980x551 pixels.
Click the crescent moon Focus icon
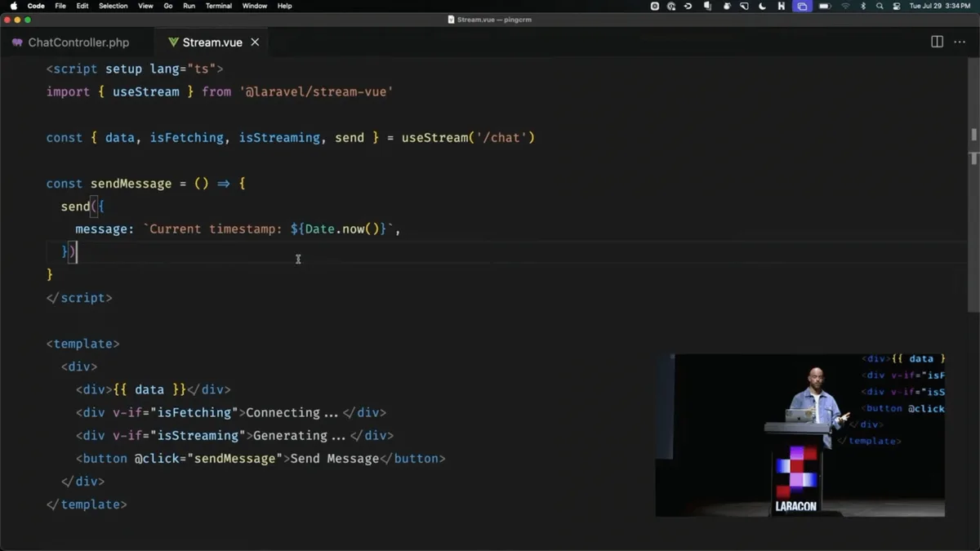[x=762, y=6]
